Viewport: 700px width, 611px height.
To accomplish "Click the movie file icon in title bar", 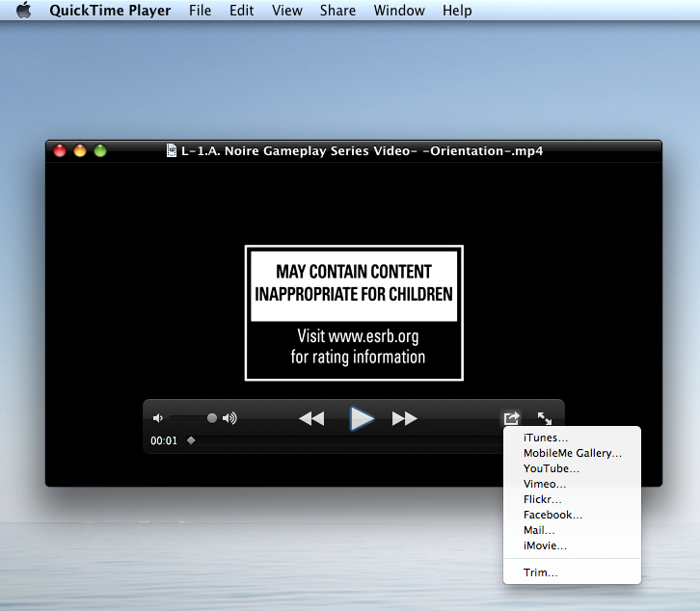I will point(172,150).
